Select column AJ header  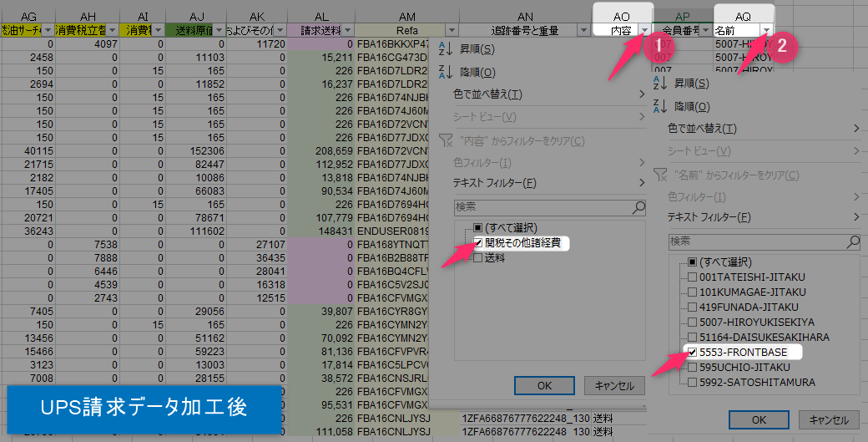pyautogui.click(x=196, y=17)
